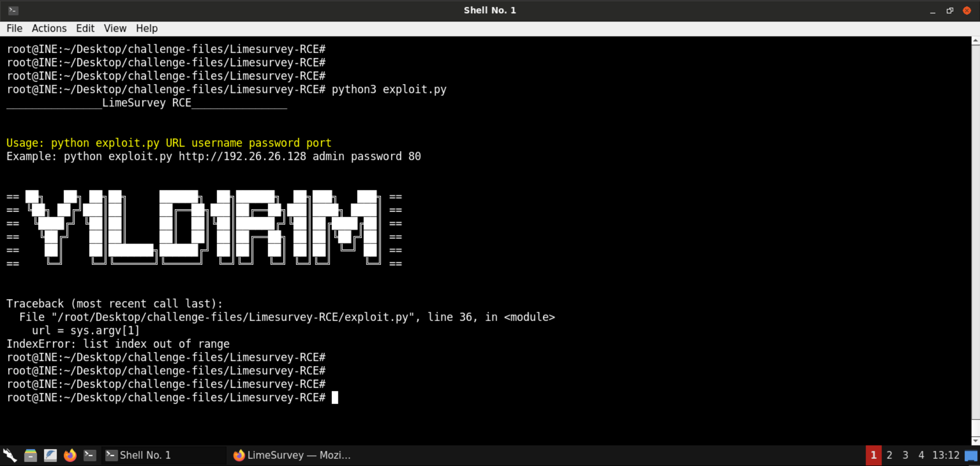Click the 'url = sys.argv[1]' line

coord(85,330)
